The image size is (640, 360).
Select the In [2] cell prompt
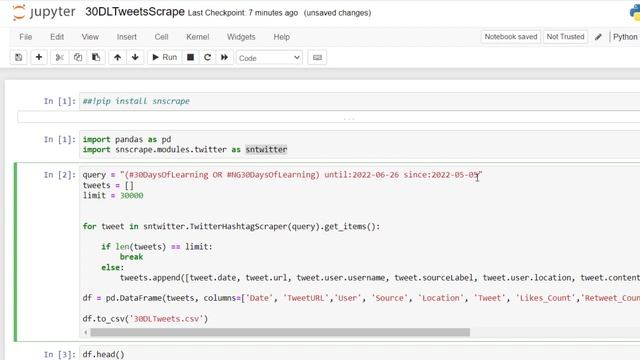click(60, 175)
